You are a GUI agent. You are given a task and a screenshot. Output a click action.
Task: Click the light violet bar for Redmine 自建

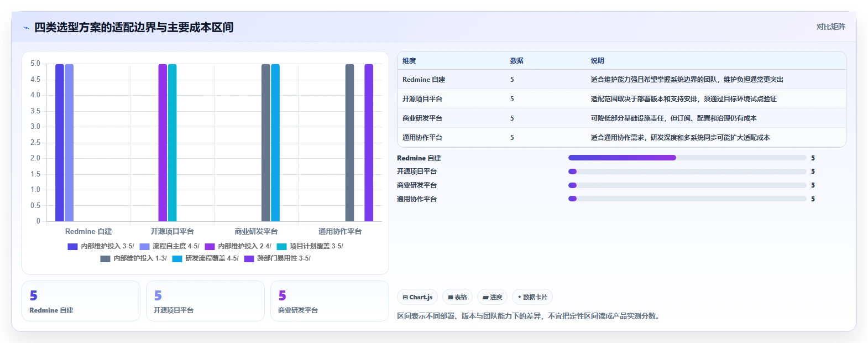pos(69,143)
